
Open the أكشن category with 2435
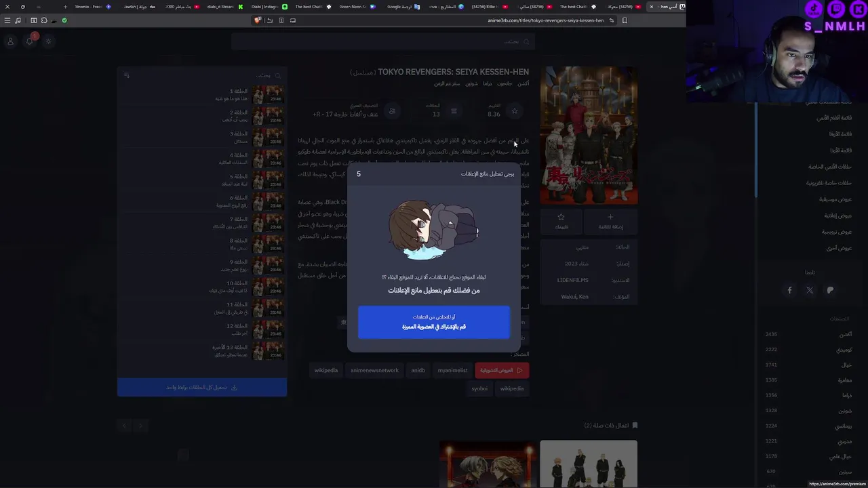(x=807, y=334)
